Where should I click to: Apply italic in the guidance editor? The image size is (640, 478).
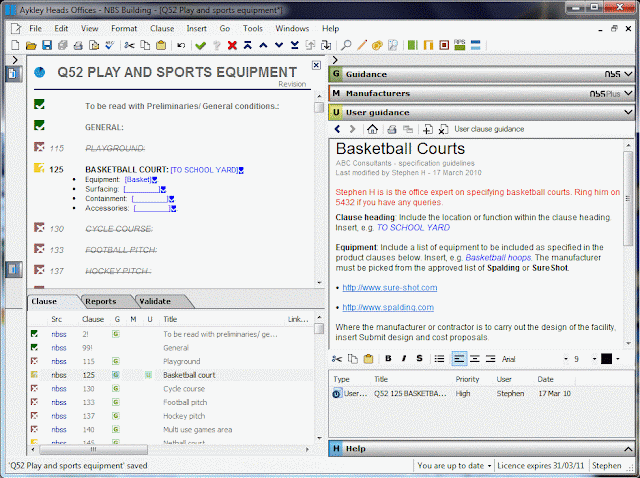(x=404, y=359)
